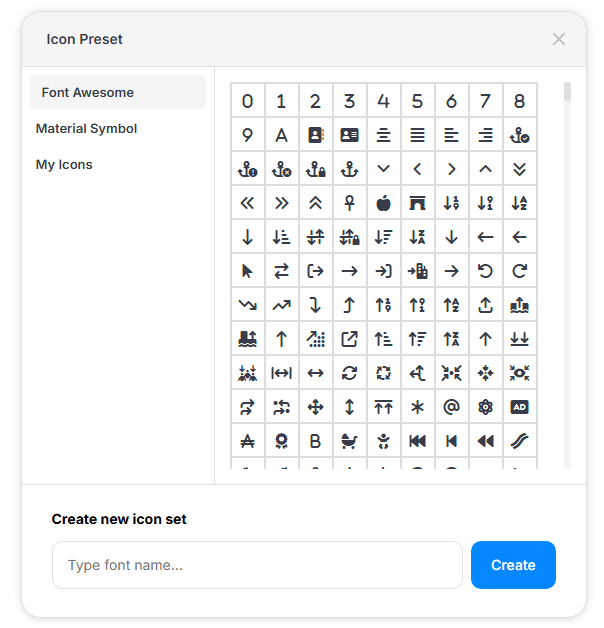
Task: Select the apple icon
Action: tap(383, 203)
